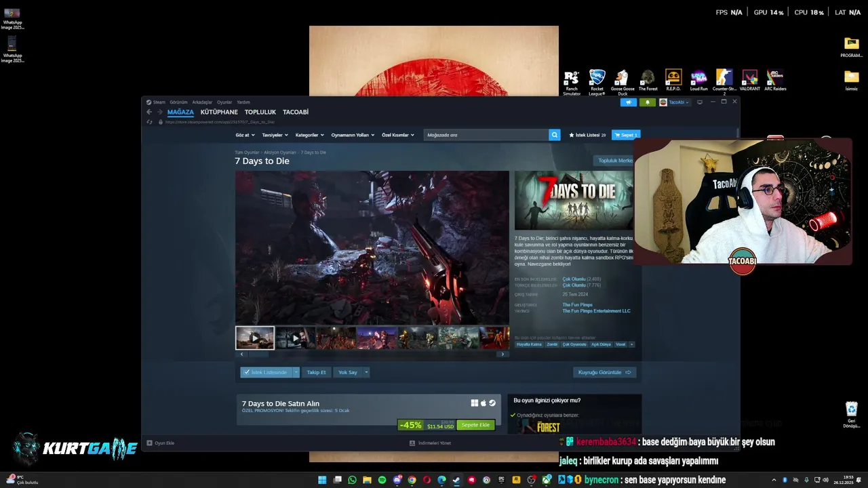The width and height of the screenshot is (868, 488).
Task: Expand more tags with plus button
Action: [632, 344]
